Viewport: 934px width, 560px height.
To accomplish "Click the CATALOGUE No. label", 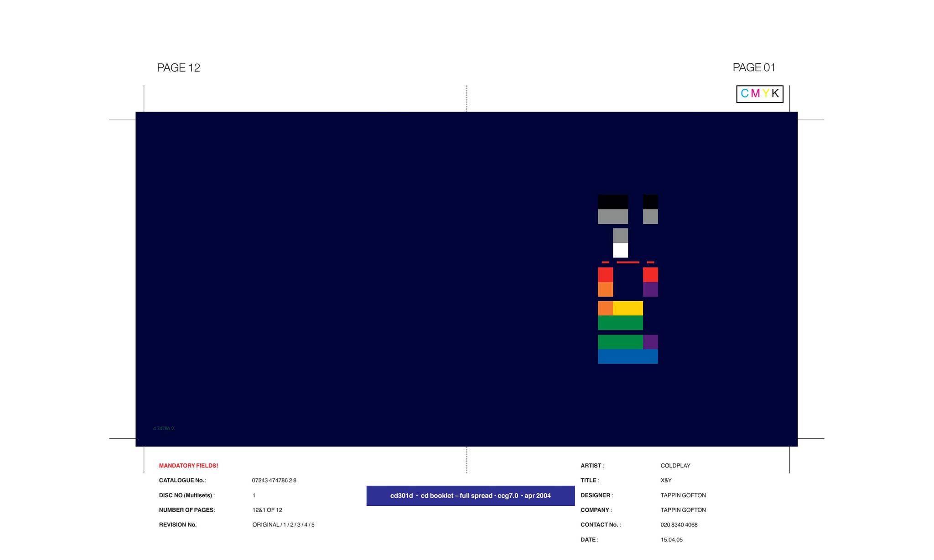I will pos(182,480).
